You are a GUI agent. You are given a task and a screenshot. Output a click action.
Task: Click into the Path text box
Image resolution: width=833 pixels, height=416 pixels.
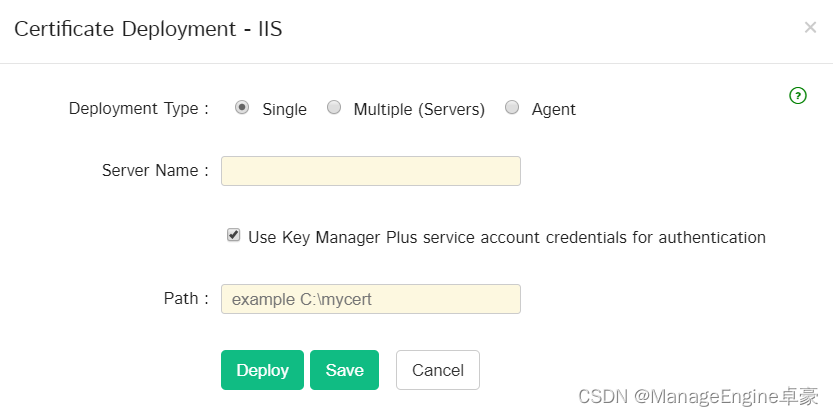coord(371,299)
